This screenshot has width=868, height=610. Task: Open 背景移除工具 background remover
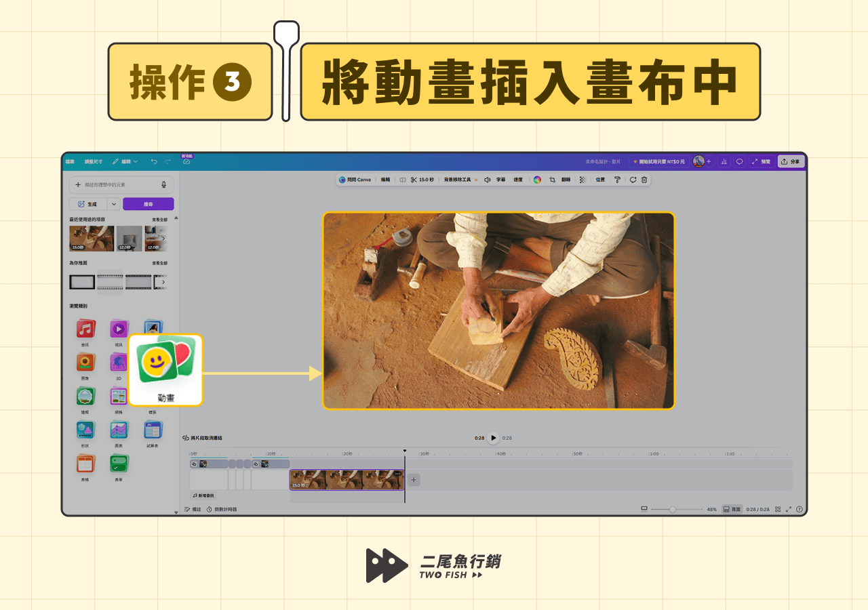(x=461, y=180)
